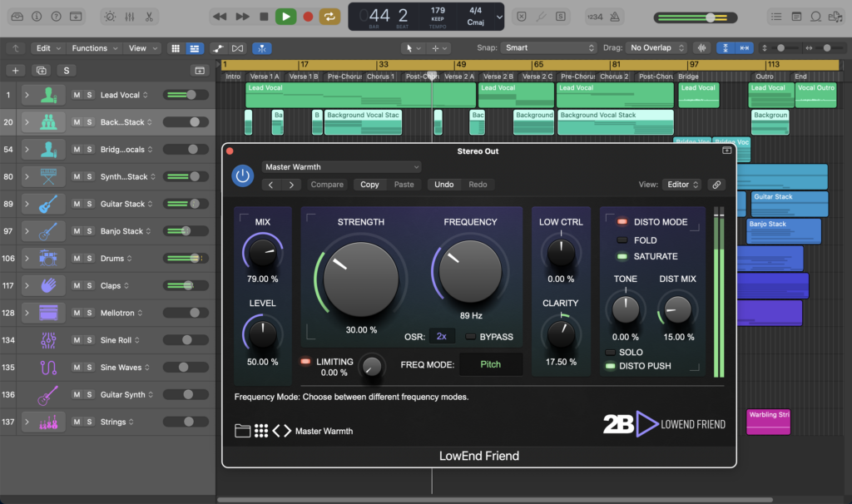Open the View: Editor dropdown in the plugin
Image resolution: width=852 pixels, height=504 pixels.
point(681,184)
